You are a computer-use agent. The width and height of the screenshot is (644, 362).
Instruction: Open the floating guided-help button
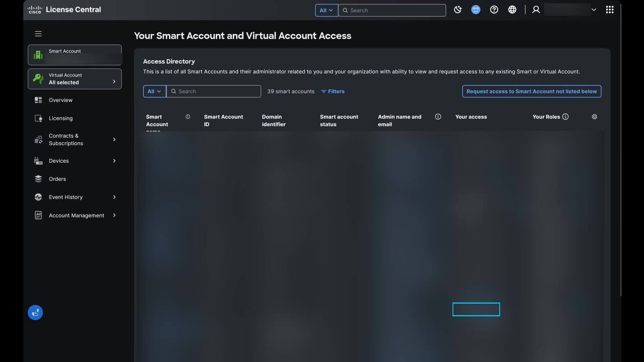[x=35, y=313]
